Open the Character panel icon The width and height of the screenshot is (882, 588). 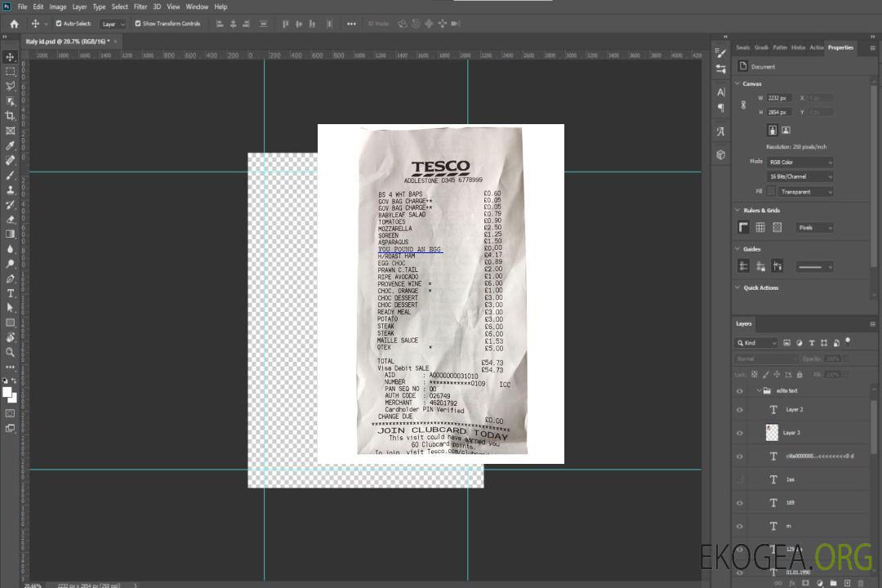pos(721,91)
